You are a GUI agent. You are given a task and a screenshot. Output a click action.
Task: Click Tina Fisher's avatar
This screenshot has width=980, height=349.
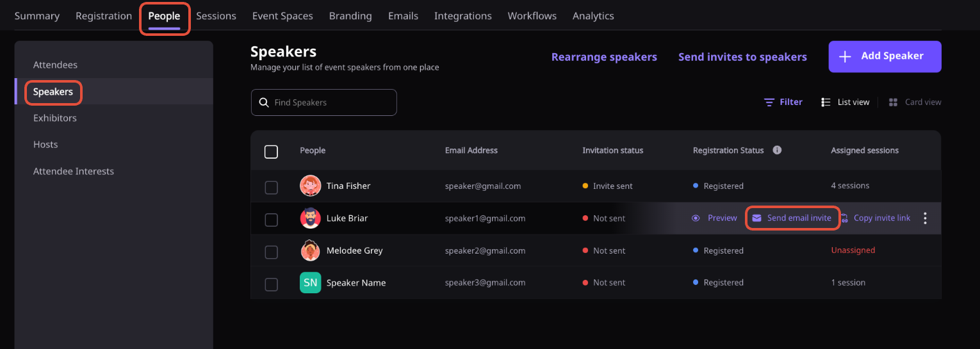(310, 186)
